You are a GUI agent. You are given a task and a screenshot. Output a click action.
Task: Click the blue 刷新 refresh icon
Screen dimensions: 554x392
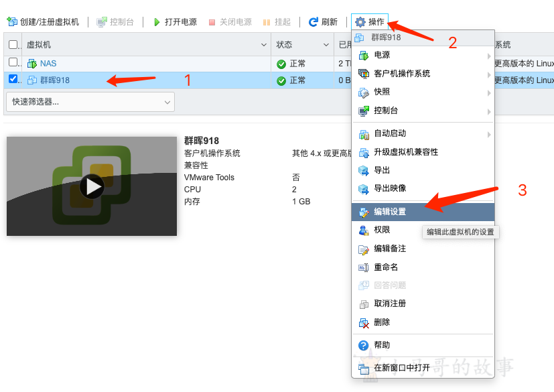click(313, 22)
